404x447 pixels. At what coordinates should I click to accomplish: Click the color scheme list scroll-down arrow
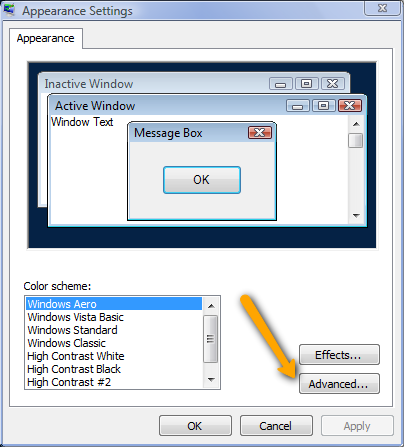pyautogui.click(x=211, y=379)
